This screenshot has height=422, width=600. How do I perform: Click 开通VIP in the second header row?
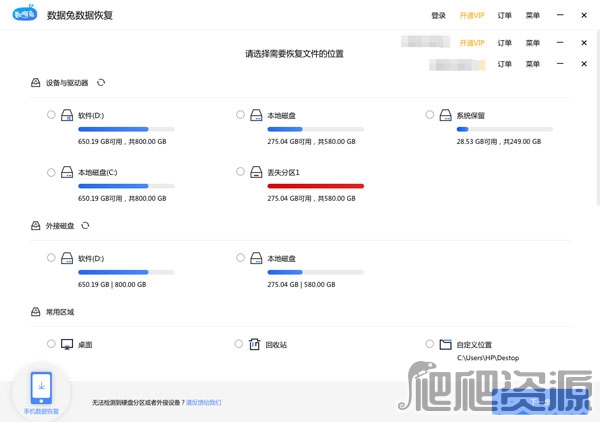click(x=472, y=43)
